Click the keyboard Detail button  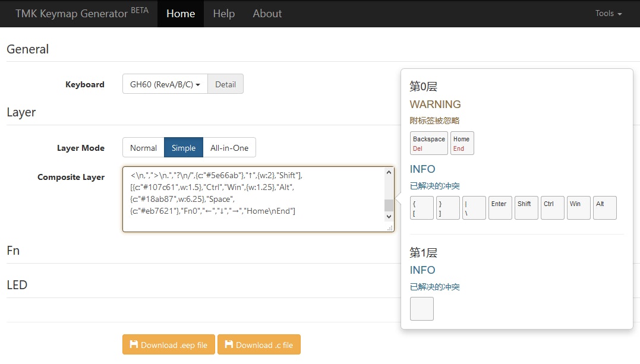click(225, 84)
